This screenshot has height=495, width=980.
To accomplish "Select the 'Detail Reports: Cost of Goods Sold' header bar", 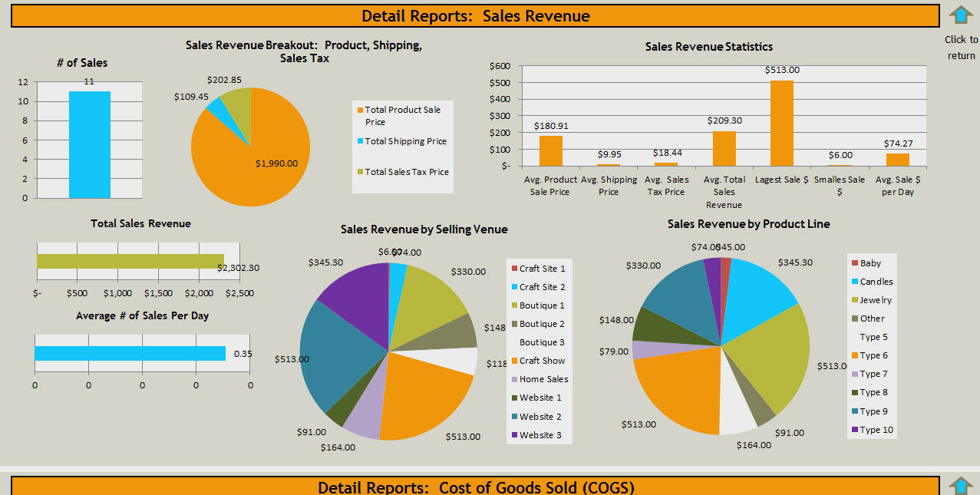I will pos(475,487).
